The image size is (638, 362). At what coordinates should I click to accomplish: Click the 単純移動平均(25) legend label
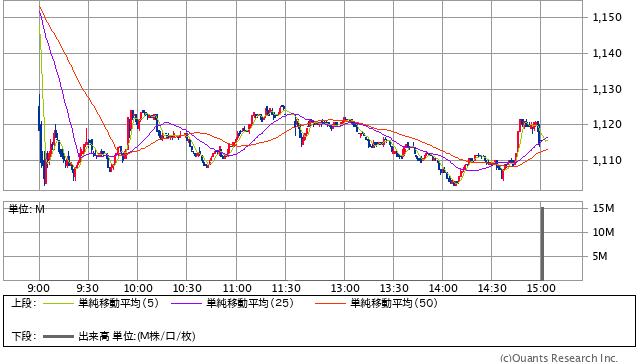[x=250, y=303]
